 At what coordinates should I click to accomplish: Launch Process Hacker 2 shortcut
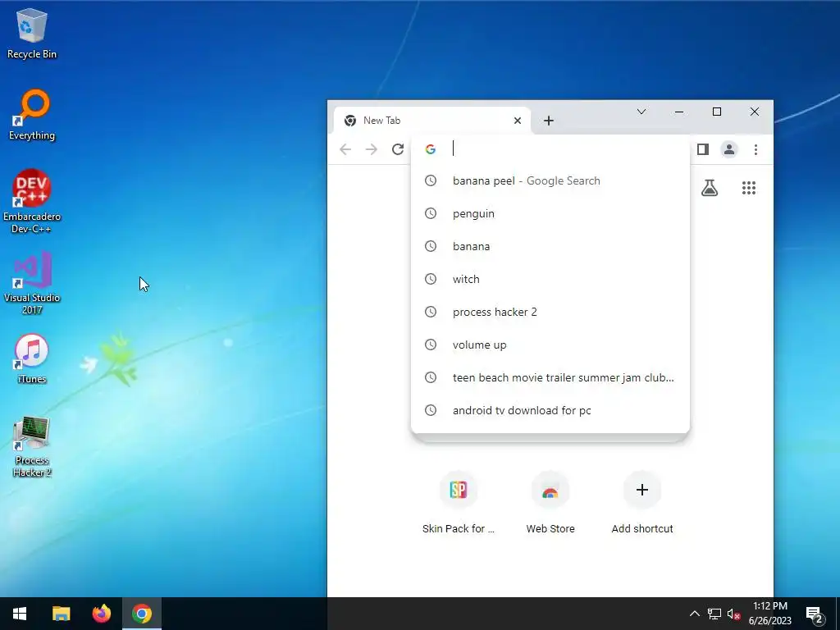(x=32, y=445)
